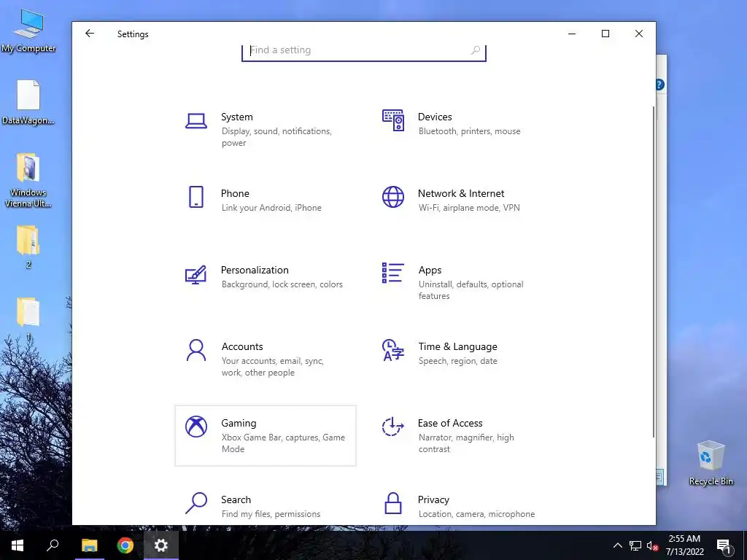Image resolution: width=747 pixels, height=560 pixels.
Task: Go back with the Settings arrow
Action: [x=90, y=34]
